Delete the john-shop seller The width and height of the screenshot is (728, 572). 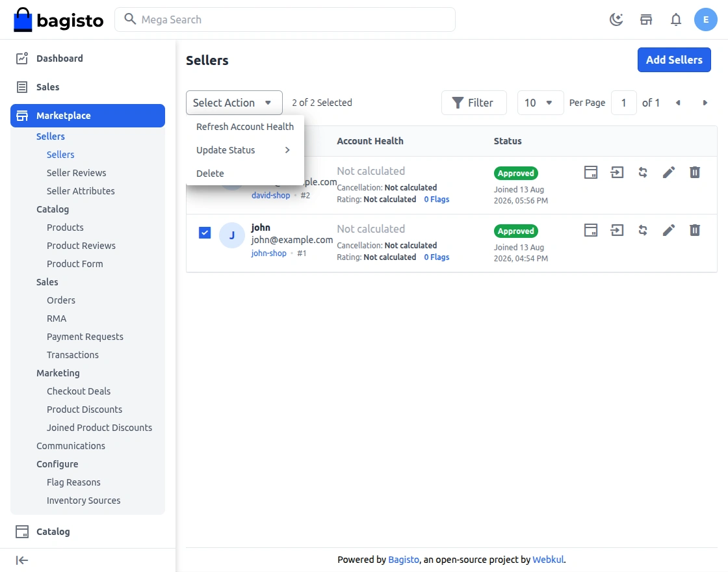[695, 230]
